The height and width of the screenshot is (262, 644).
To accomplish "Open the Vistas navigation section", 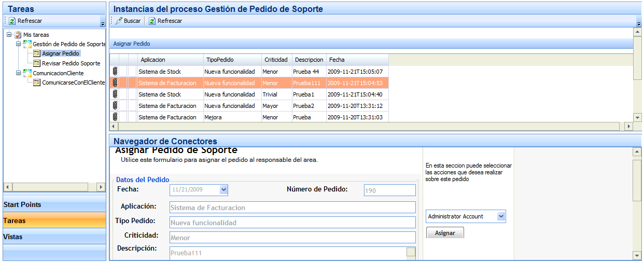I will [13, 237].
